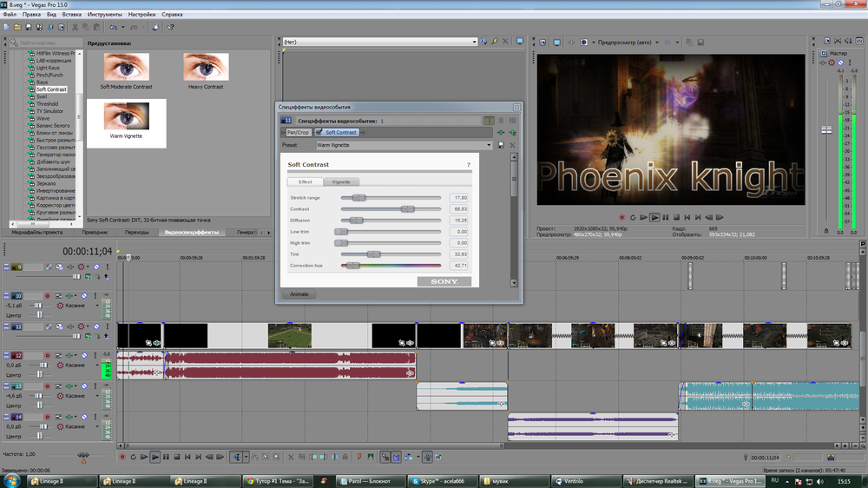Open the Касание automation mode dropdown on track 12
Image resolution: width=868 pixels, height=488 pixels.
97,366
